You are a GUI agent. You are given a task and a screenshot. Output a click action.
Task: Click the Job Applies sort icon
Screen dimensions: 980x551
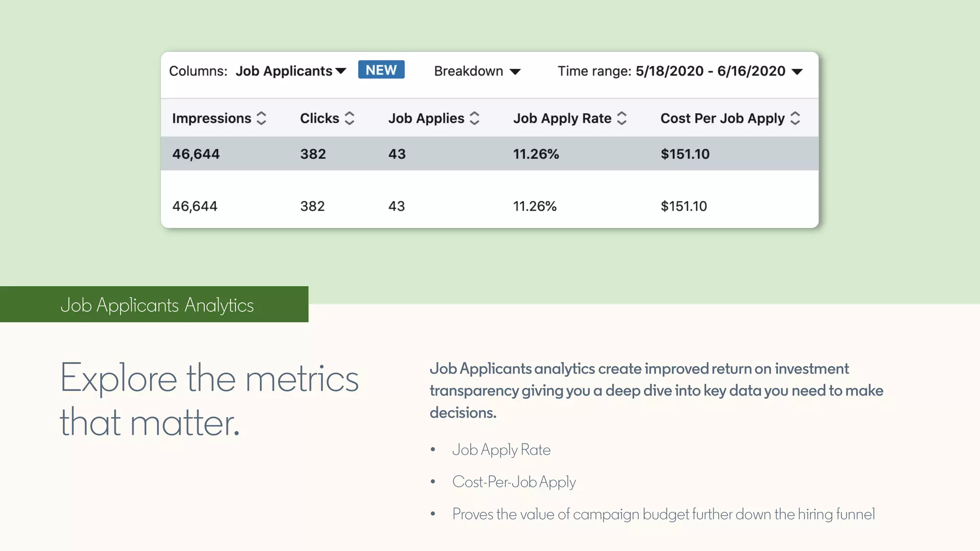pos(475,118)
